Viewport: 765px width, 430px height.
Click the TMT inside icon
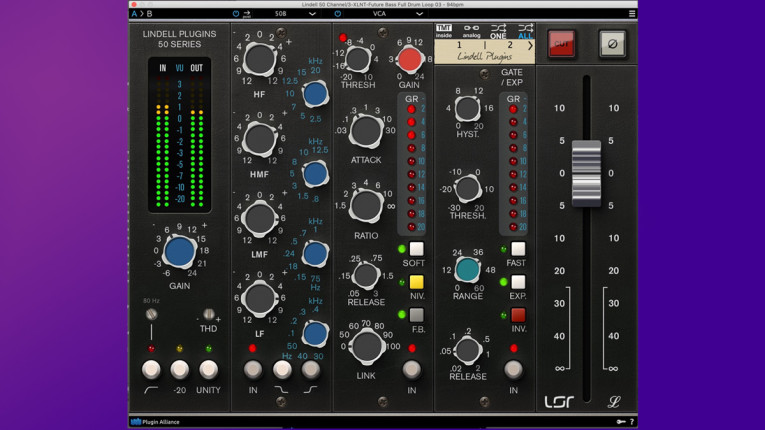point(444,31)
